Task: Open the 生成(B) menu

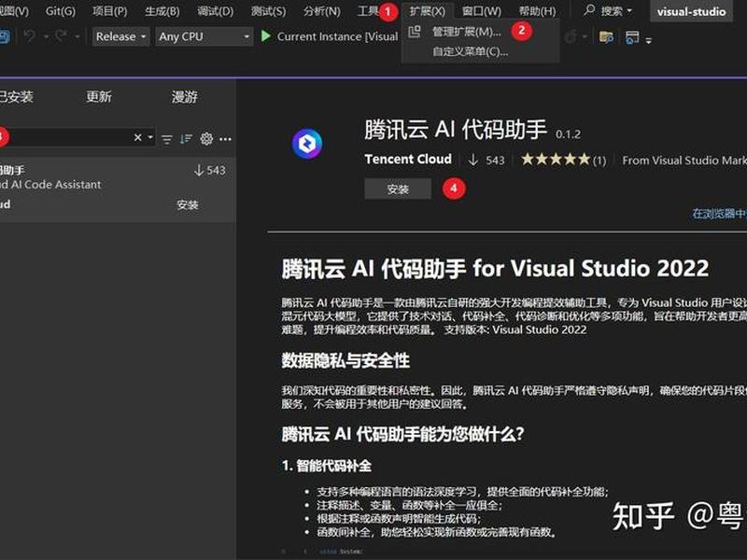Action: click(x=162, y=11)
